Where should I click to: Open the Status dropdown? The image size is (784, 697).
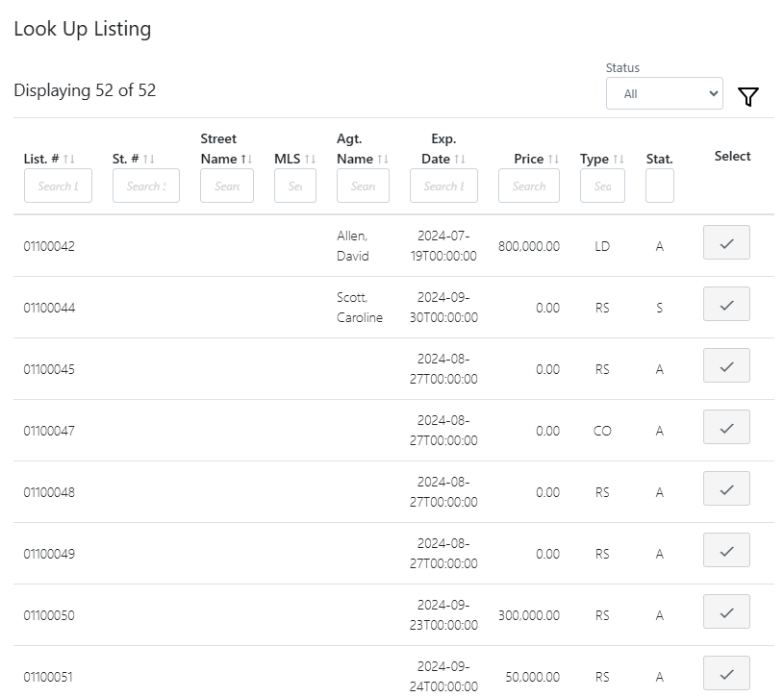pyautogui.click(x=664, y=93)
